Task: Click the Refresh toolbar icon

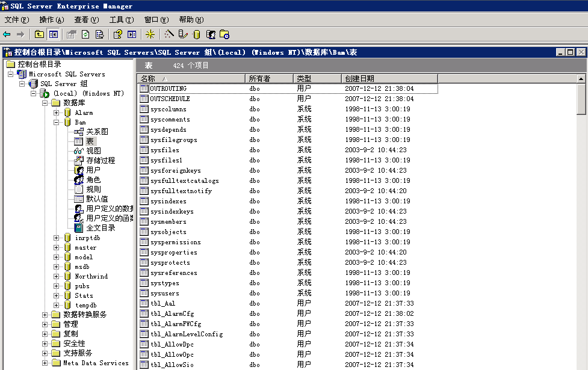Action: (x=85, y=34)
